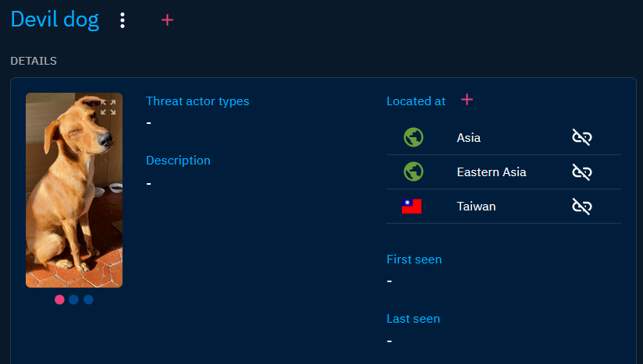Image resolution: width=643 pixels, height=364 pixels.
Task: Add a location with Located at plus
Action: [467, 100]
